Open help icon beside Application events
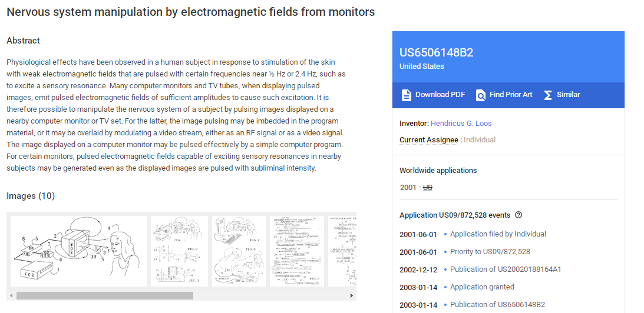This screenshot has height=313, width=644. click(x=518, y=215)
